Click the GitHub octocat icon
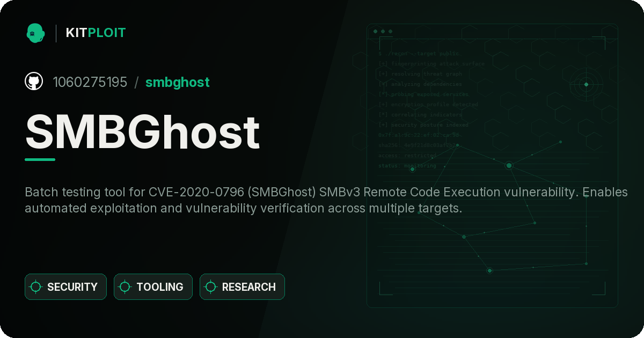The image size is (644, 338). coord(34,82)
